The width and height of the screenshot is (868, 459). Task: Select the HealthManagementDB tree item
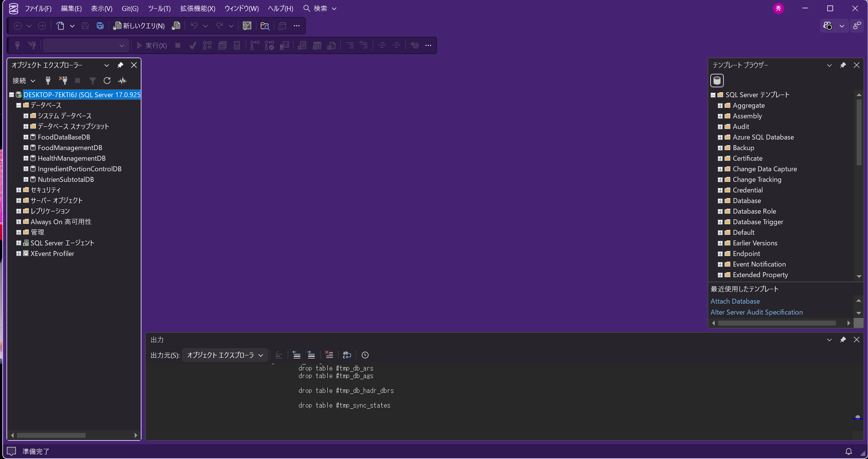point(72,158)
